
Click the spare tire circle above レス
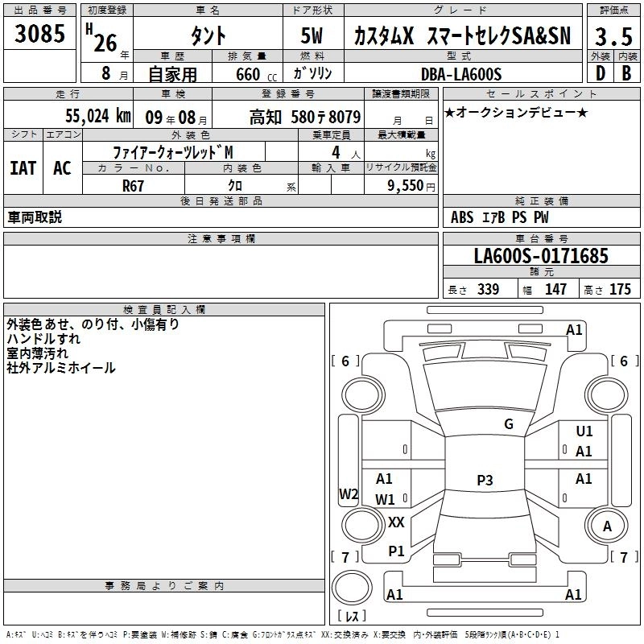click(352, 587)
